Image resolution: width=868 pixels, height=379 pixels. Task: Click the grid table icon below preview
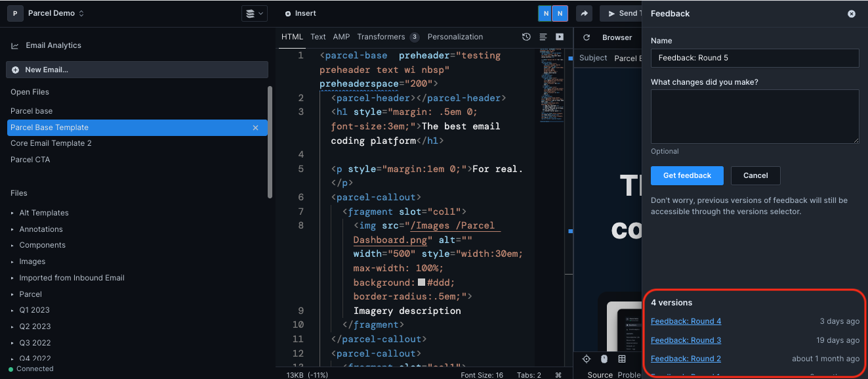[x=622, y=359]
